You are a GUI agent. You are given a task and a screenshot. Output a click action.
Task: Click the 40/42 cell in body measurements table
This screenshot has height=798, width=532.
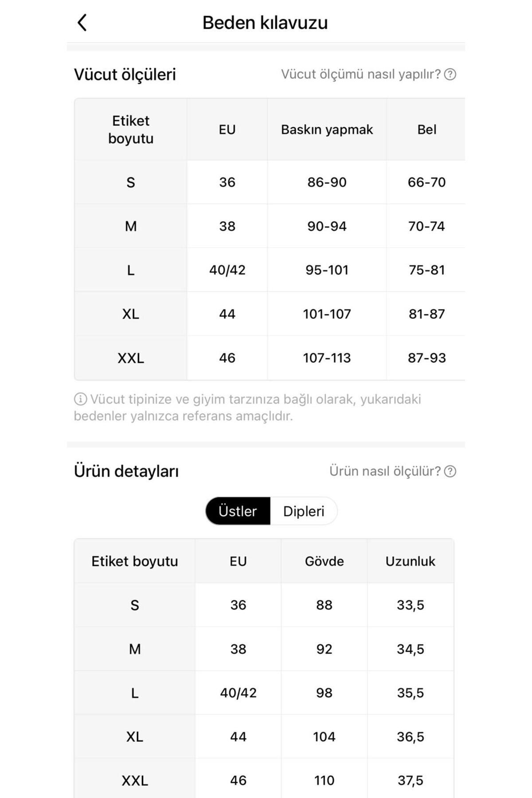227,270
